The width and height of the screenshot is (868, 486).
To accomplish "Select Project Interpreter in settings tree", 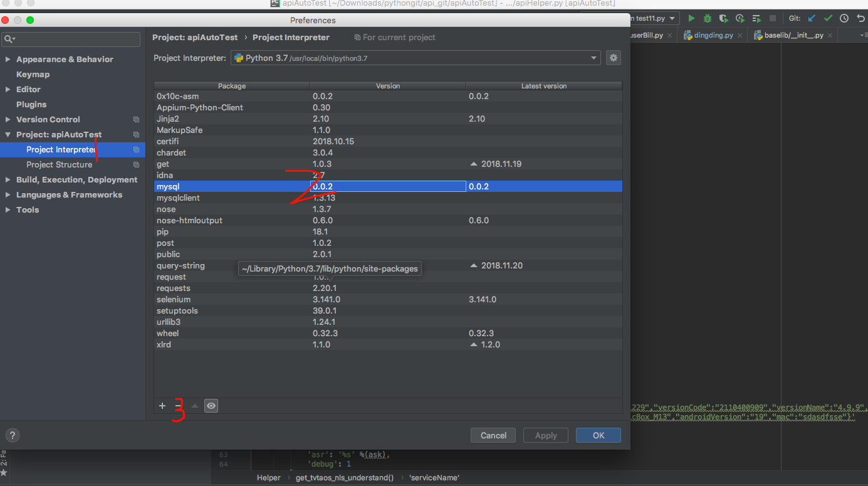I will [73, 149].
